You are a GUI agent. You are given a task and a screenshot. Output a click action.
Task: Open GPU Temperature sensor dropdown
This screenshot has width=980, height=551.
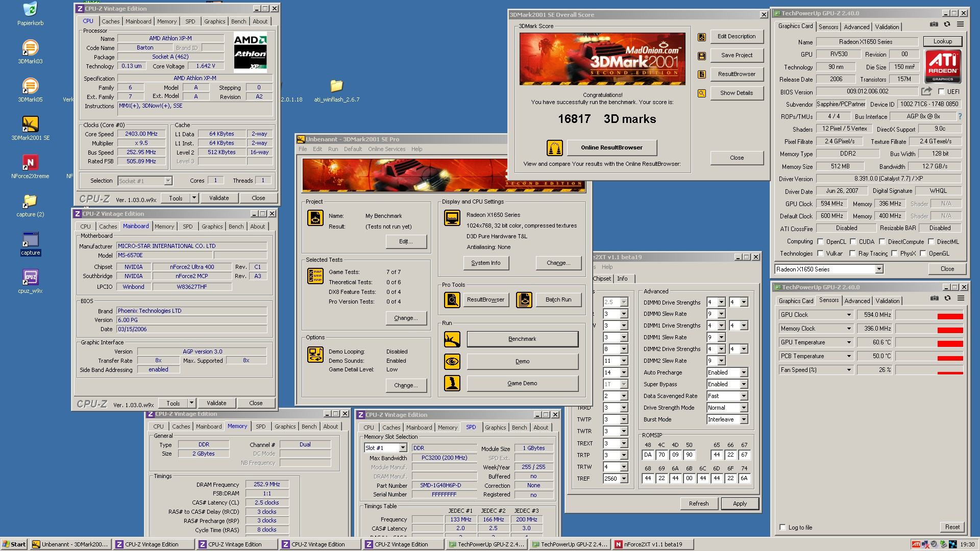pyautogui.click(x=849, y=342)
